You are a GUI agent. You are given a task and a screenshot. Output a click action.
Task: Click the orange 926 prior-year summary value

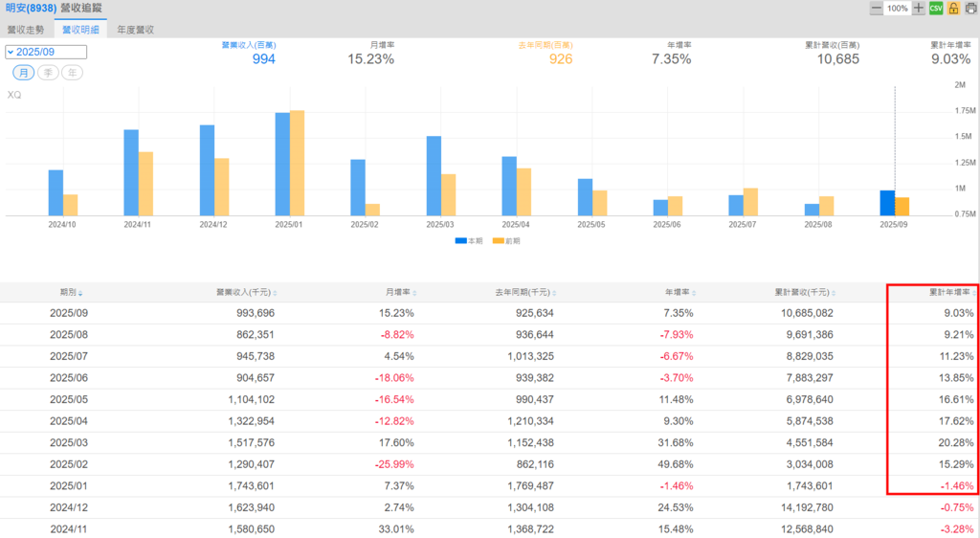pos(561,58)
